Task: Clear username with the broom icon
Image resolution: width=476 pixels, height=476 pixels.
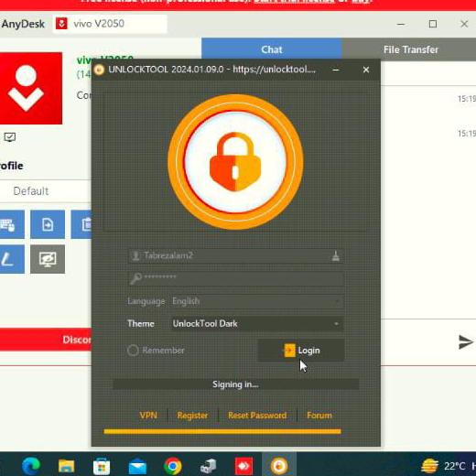Action: tap(336, 256)
